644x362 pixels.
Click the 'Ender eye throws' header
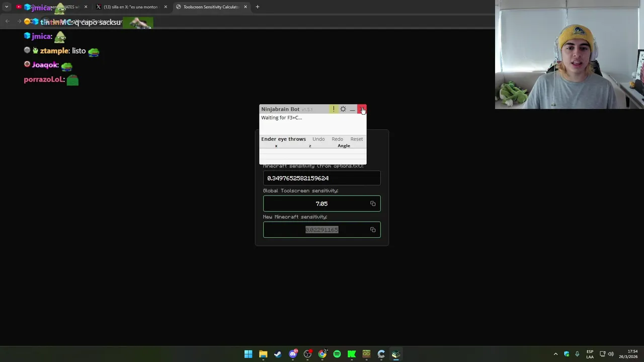pos(283,139)
